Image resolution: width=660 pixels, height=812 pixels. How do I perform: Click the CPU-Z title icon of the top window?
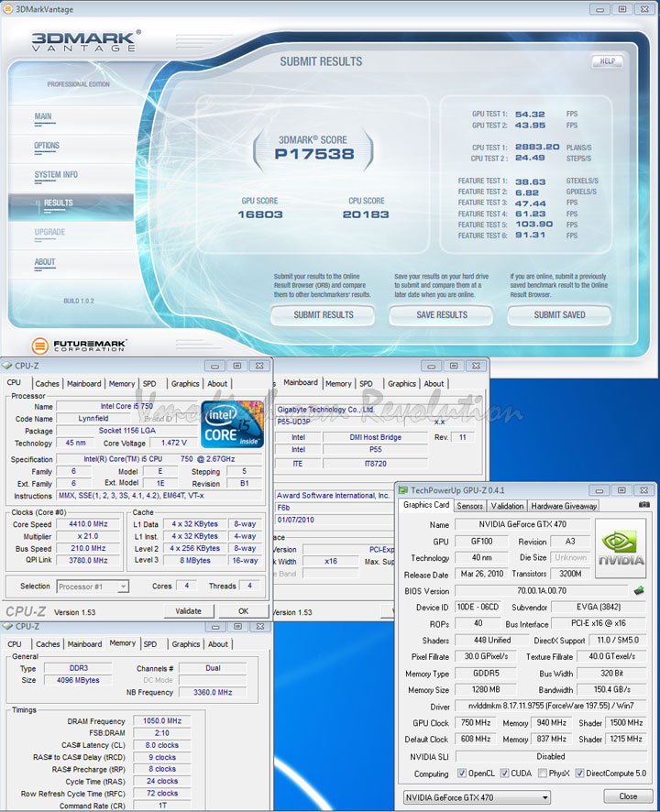(7, 366)
